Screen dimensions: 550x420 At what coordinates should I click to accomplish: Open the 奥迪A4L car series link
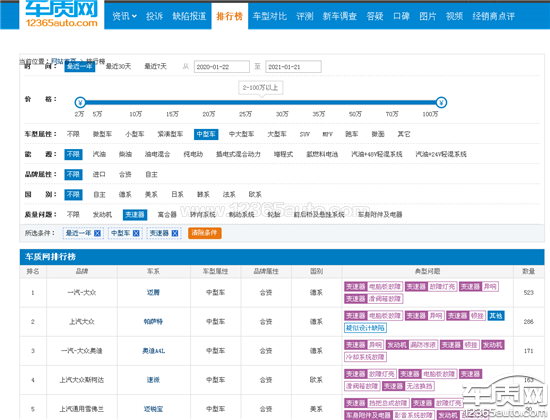tap(153, 351)
